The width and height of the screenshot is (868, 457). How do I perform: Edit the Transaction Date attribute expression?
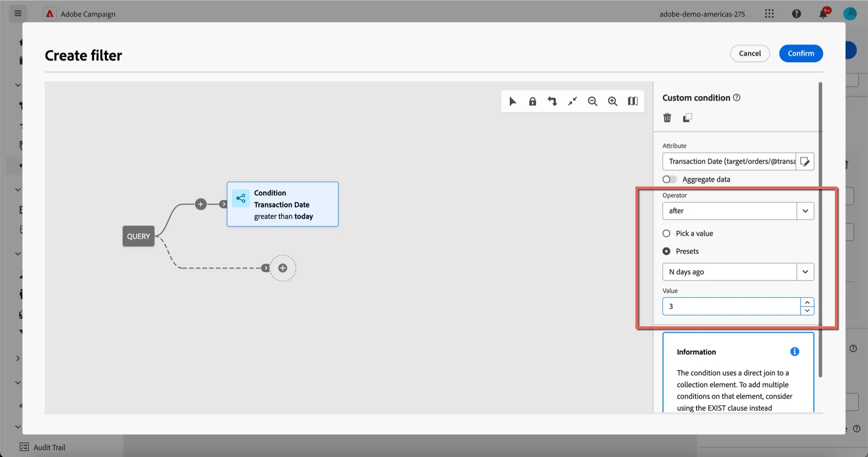click(x=805, y=161)
